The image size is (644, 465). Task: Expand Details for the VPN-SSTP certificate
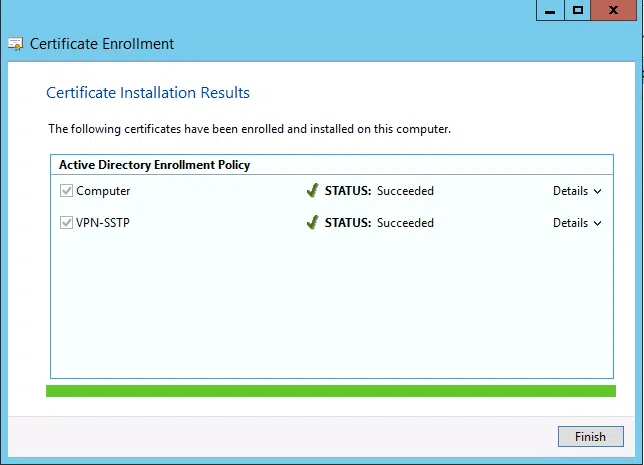(x=577, y=223)
